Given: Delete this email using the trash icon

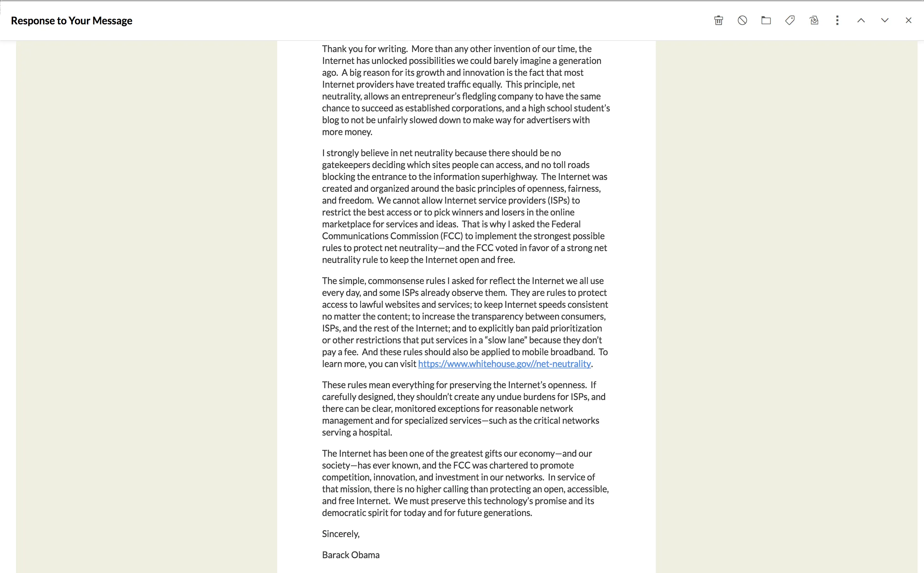Looking at the screenshot, I should point(718,20).
